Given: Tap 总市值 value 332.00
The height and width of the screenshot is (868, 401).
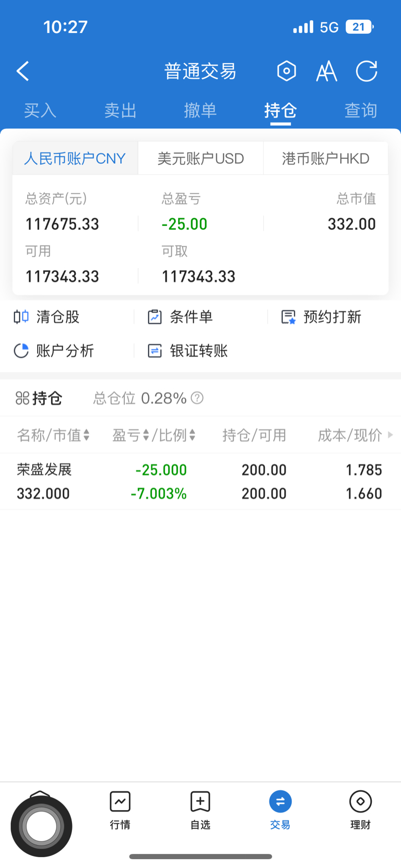Looking at the screenshot, I should [351, 224].
